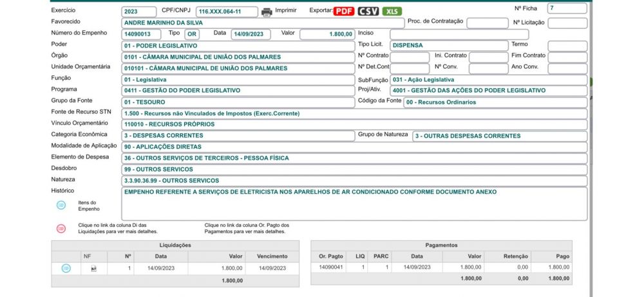The image size is (644, 297).
Task: Export the record as CSV
Action: [x=368, y=12]
